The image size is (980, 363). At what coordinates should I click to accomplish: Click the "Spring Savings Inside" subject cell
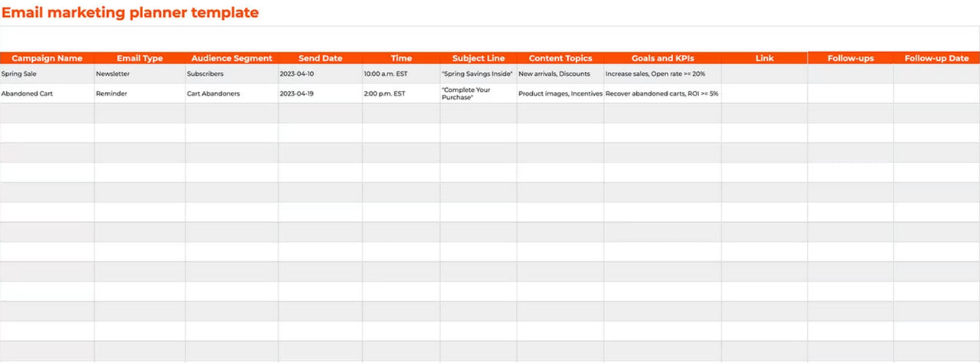[479, 74]
